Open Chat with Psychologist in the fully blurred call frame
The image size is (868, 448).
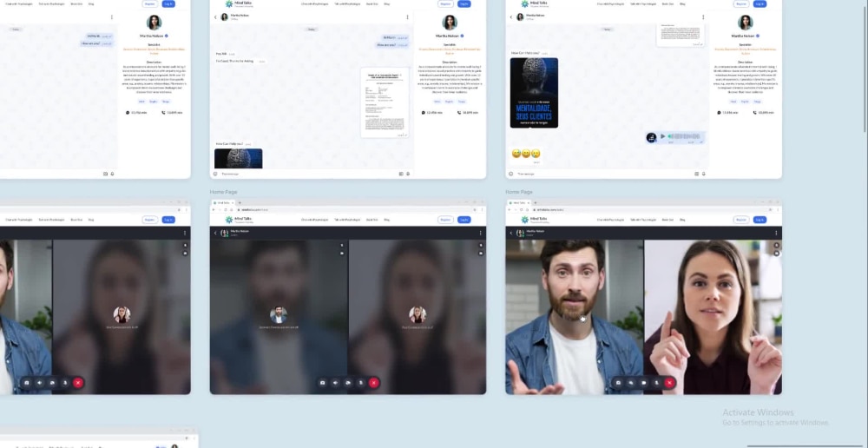(314, 220)
